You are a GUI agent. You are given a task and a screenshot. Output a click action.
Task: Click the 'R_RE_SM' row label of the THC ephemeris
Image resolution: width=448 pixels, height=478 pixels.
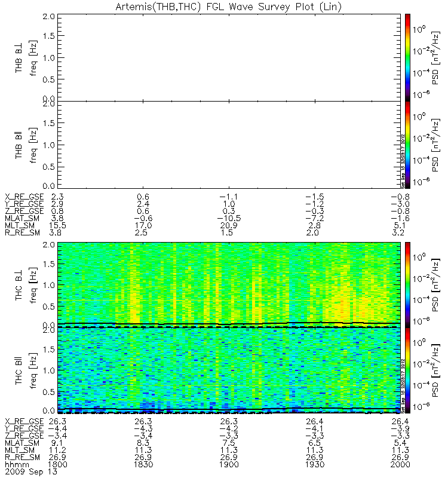tap(22, 457)
